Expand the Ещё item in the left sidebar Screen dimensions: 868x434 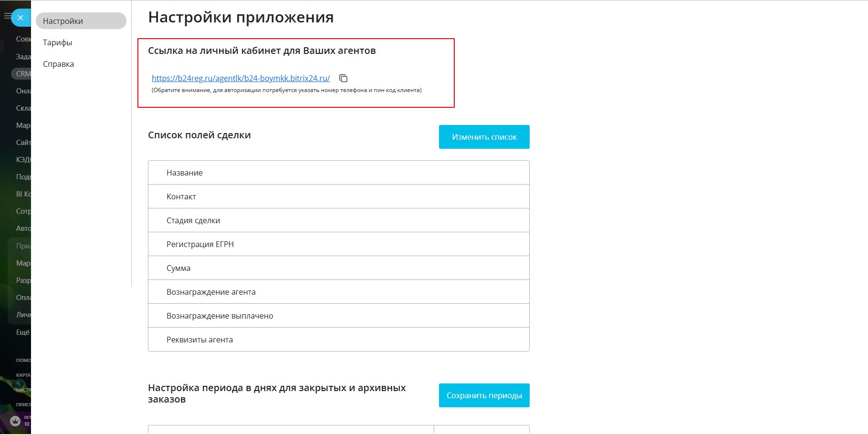(22, 332)
